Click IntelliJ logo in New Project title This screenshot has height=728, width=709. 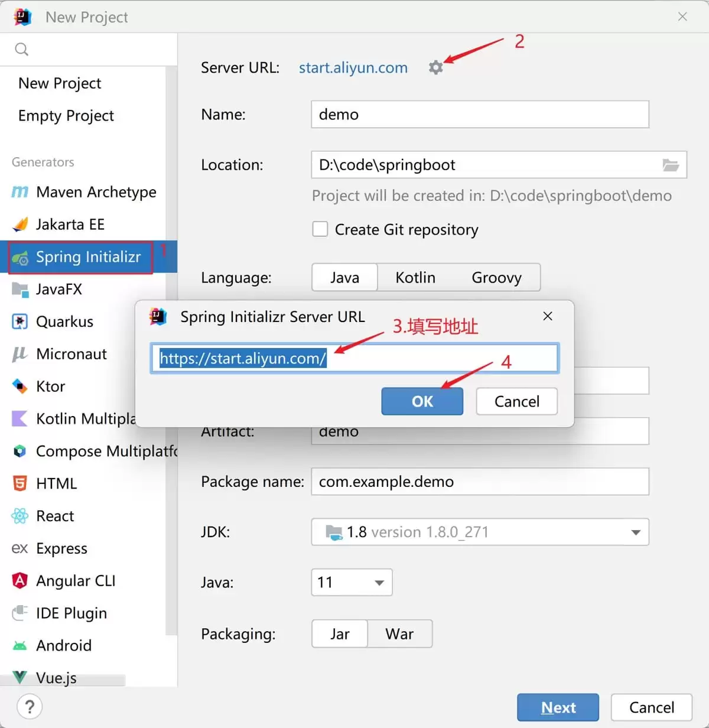[23, 17]
